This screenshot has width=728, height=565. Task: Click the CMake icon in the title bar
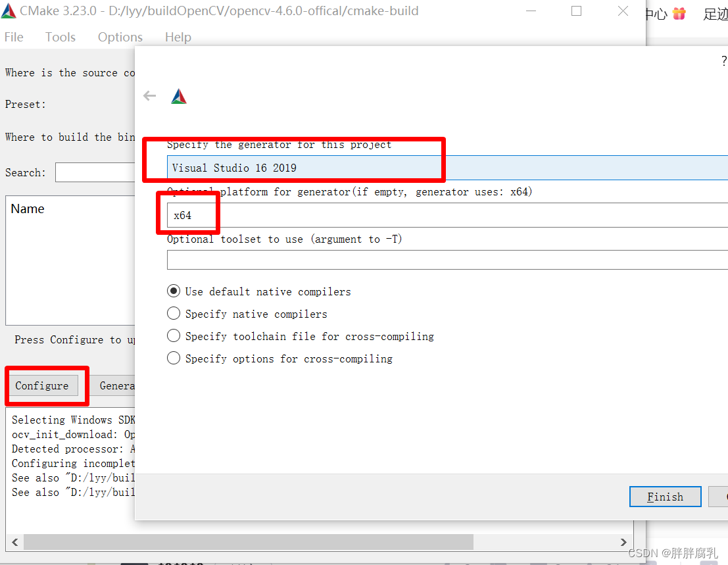tap(9, 11)
